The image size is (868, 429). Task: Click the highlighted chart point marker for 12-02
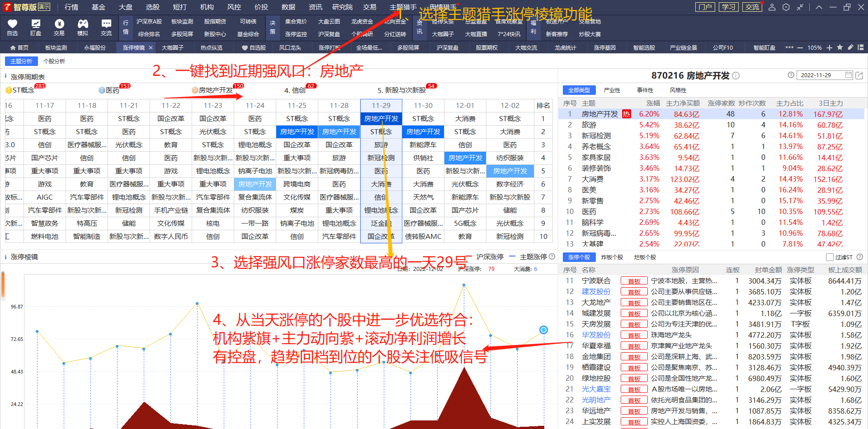(x=544, y=330)
